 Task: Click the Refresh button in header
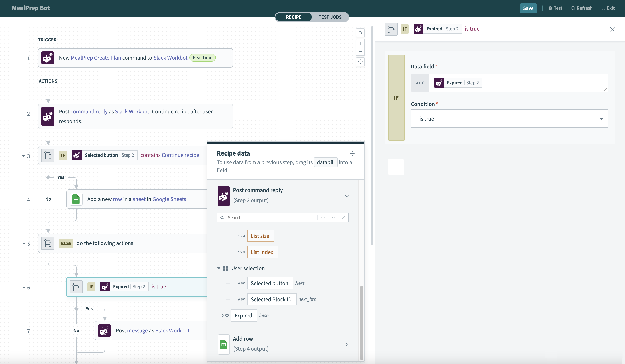coord(582,8)
